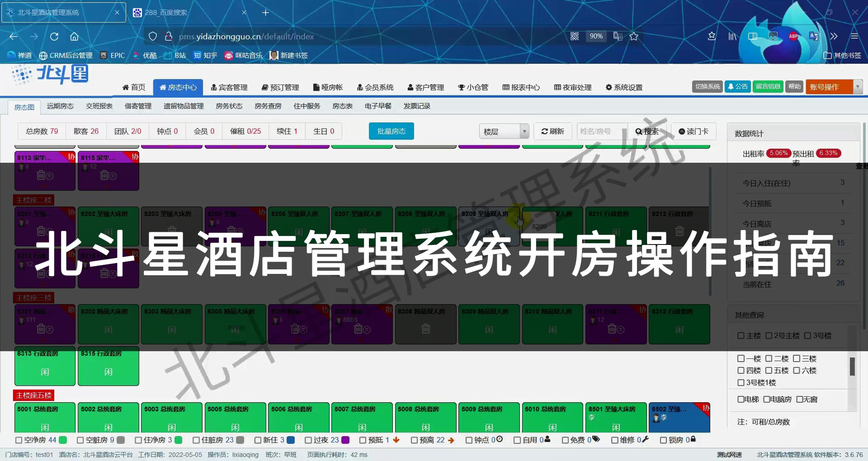Expand more toolbar tools chevron
This screenshot has width=868, height=461.
click(834, 36)
